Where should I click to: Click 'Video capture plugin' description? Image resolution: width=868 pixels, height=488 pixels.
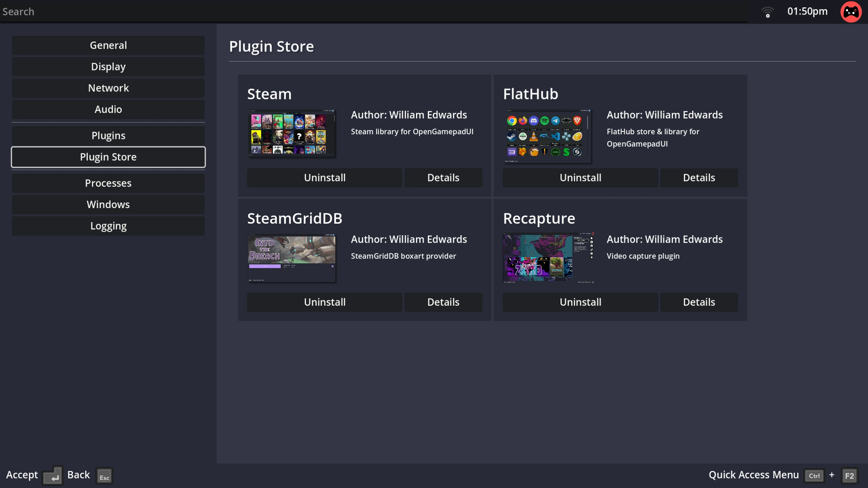point(643,256)
